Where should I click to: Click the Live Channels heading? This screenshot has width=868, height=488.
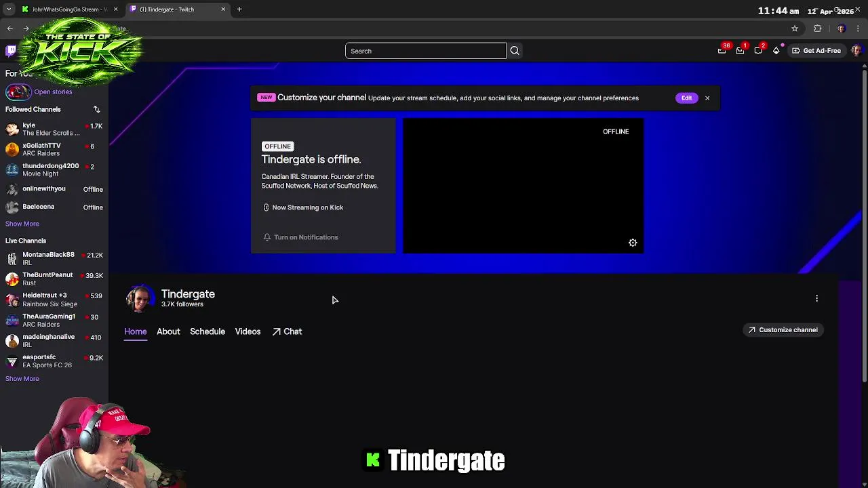point(26,241)
